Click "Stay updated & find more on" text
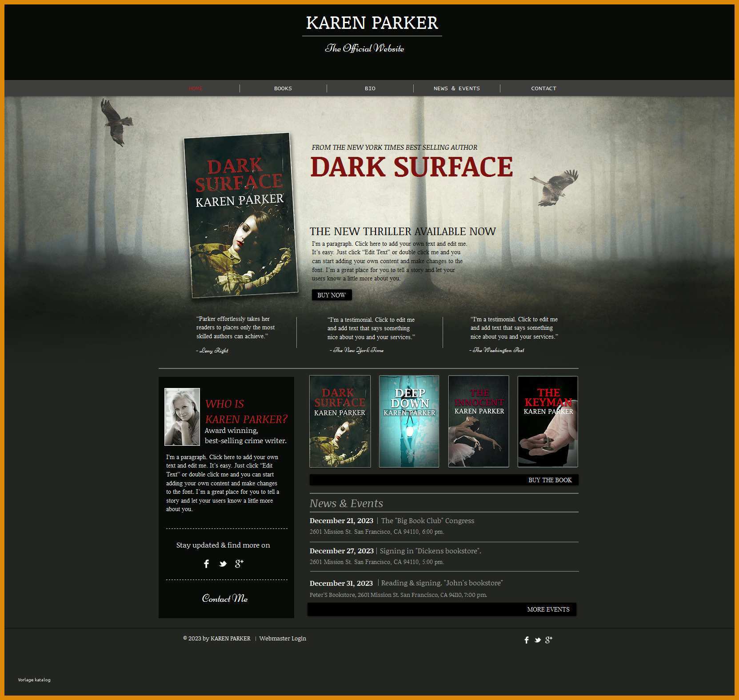 coord(223,545)
